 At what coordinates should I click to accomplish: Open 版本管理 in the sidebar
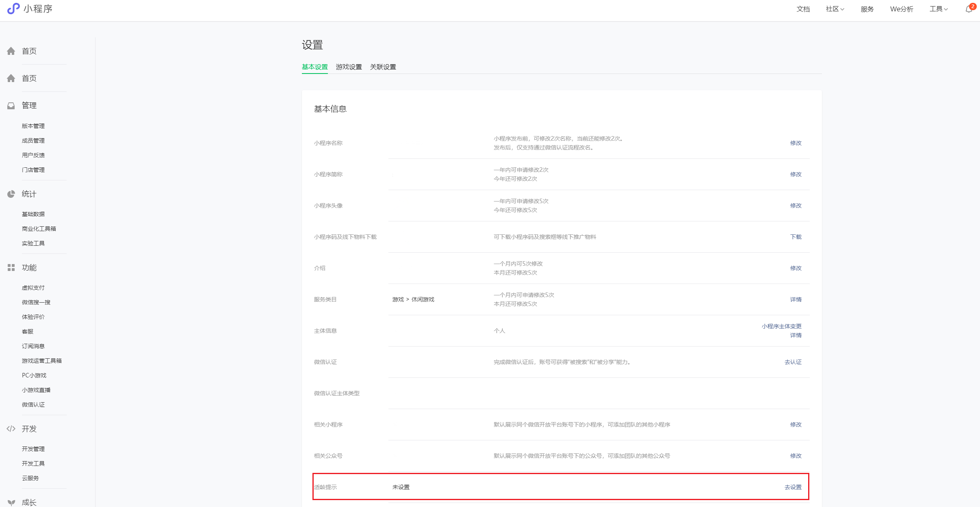(x=33, y=126)
